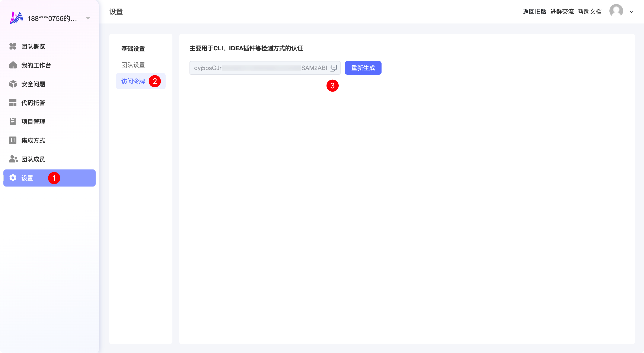Click the gear icon for 设置
Screen dimensions: 644x353
13,178
